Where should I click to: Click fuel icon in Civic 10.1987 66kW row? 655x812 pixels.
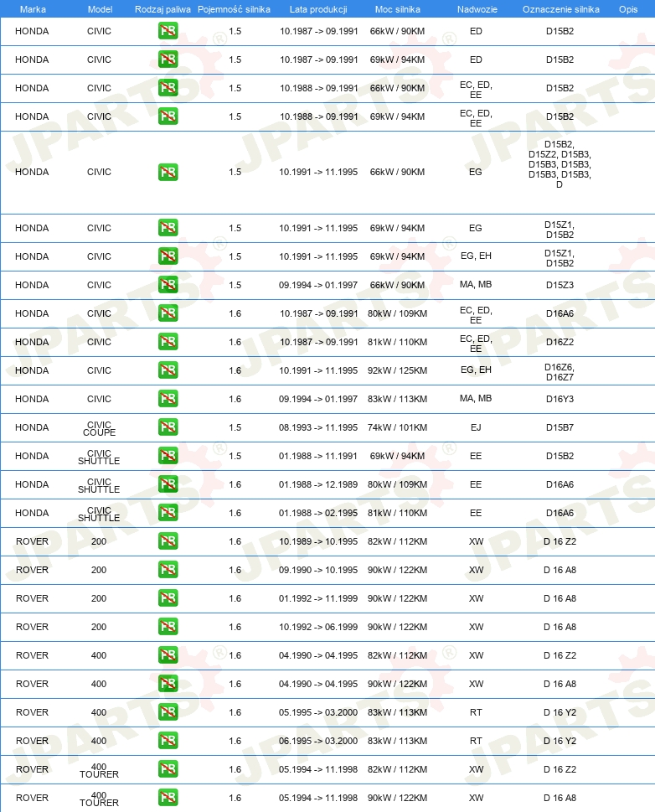[168, 31]
